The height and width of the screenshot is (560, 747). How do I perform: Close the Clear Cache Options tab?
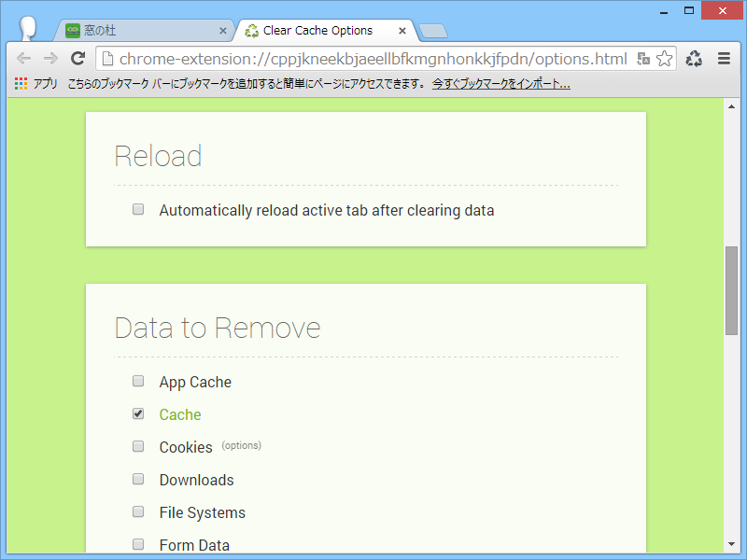(x=402, y=31)
